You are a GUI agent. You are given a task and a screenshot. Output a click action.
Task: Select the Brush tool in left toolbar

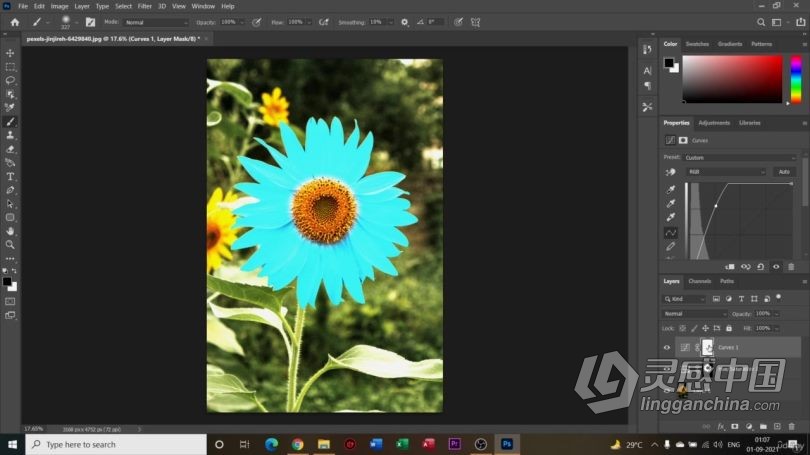click(10, 121)
